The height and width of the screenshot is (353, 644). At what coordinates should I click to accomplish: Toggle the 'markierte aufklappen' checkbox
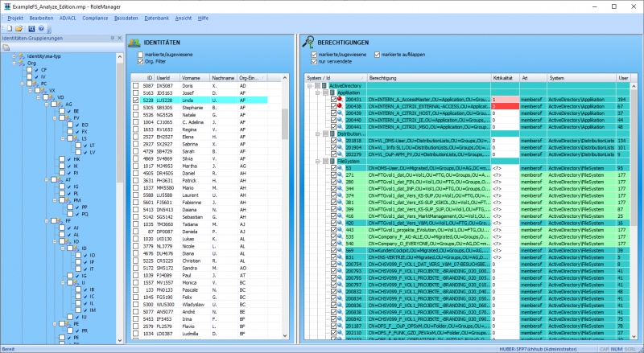click(x=377, y=54)
